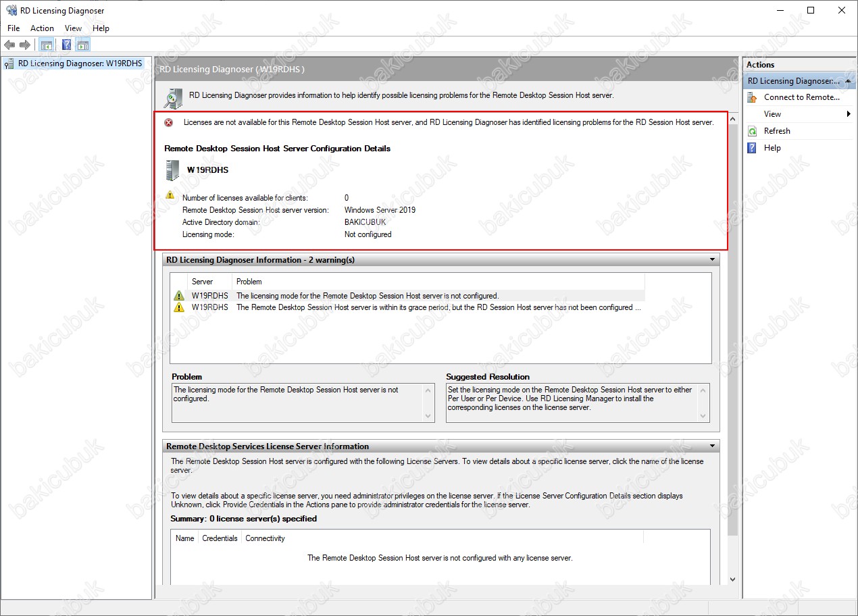Screen dimensions: 858x616
Task: Go back using the toolbar Back arrow
Action: pos(9,45)
